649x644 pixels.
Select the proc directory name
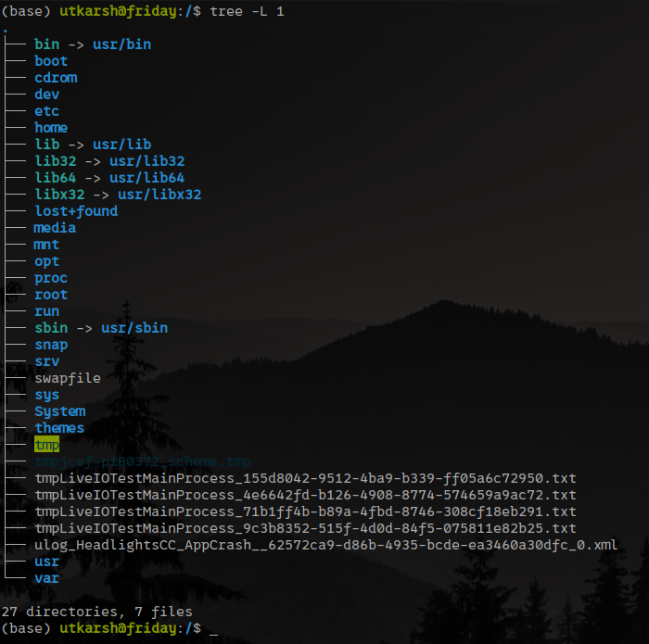[51, 278]
